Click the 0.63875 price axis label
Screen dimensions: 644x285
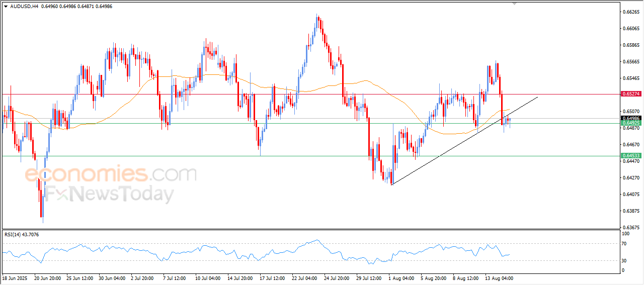630,211
